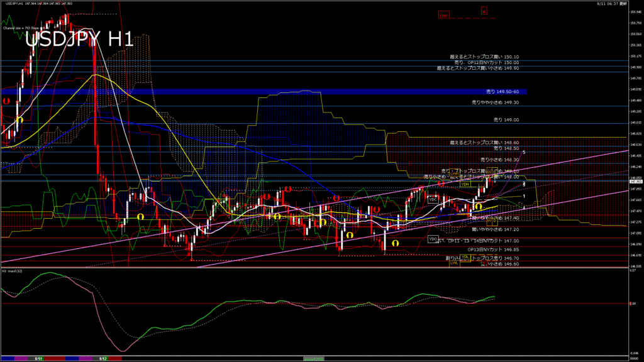Click the red LMH level marker
This screenshot has height=362, width=644.
pyautogui.click(x=443, y=14)
